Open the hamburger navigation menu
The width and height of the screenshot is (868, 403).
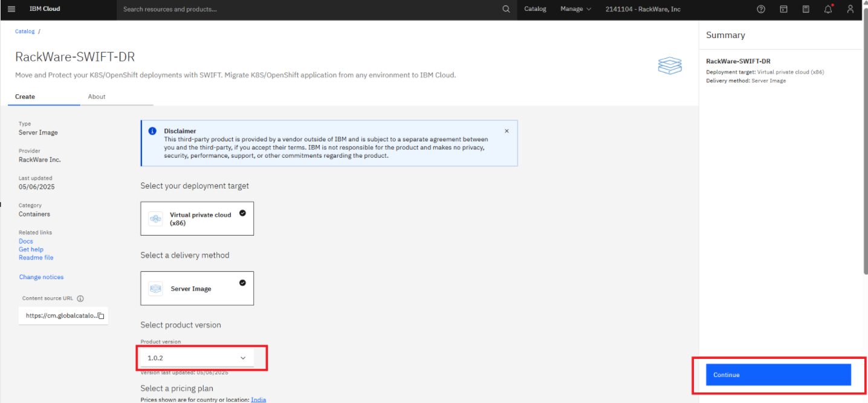[x=11, y=9]
